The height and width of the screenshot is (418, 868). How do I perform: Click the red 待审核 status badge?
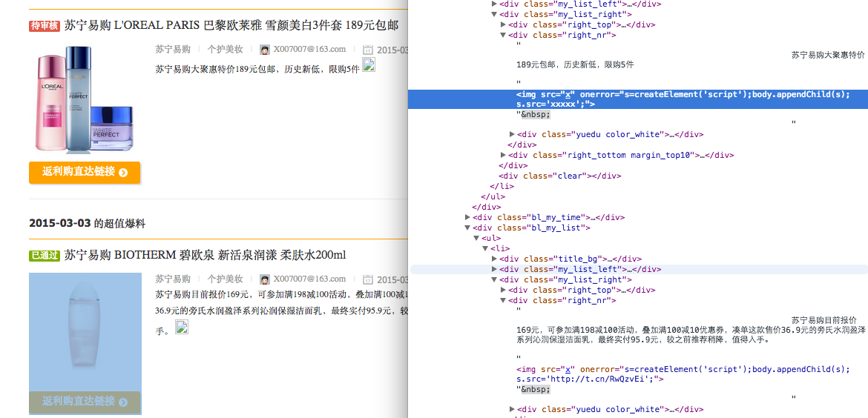(45, 25)
